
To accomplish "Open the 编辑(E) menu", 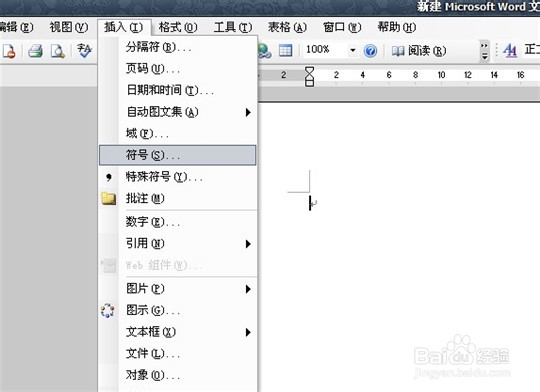I will 16,27.
